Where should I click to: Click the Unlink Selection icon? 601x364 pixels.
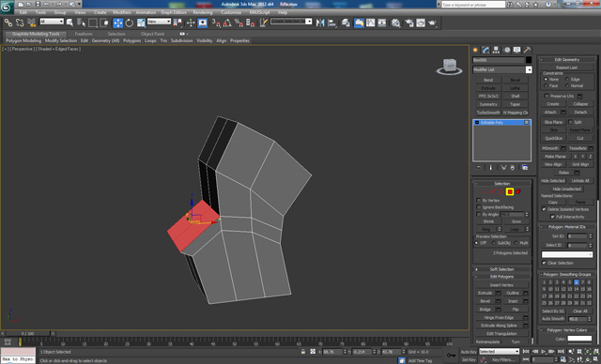20,23
